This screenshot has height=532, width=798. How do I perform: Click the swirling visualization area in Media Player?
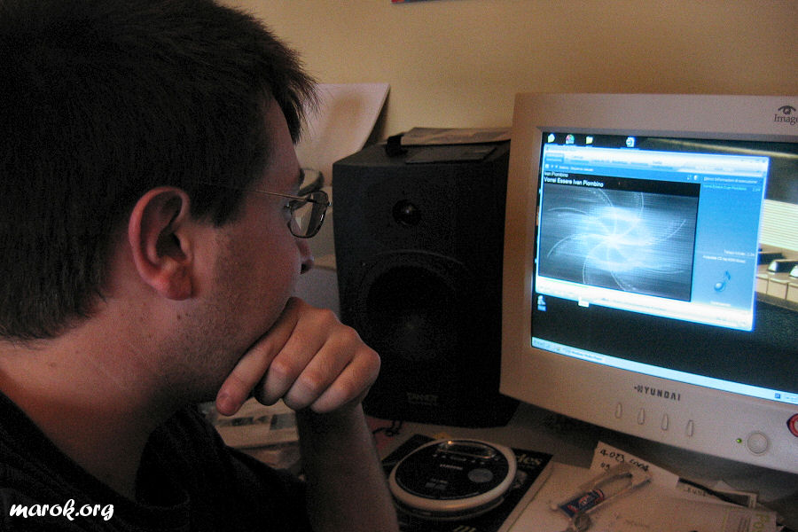click(618, 241)
